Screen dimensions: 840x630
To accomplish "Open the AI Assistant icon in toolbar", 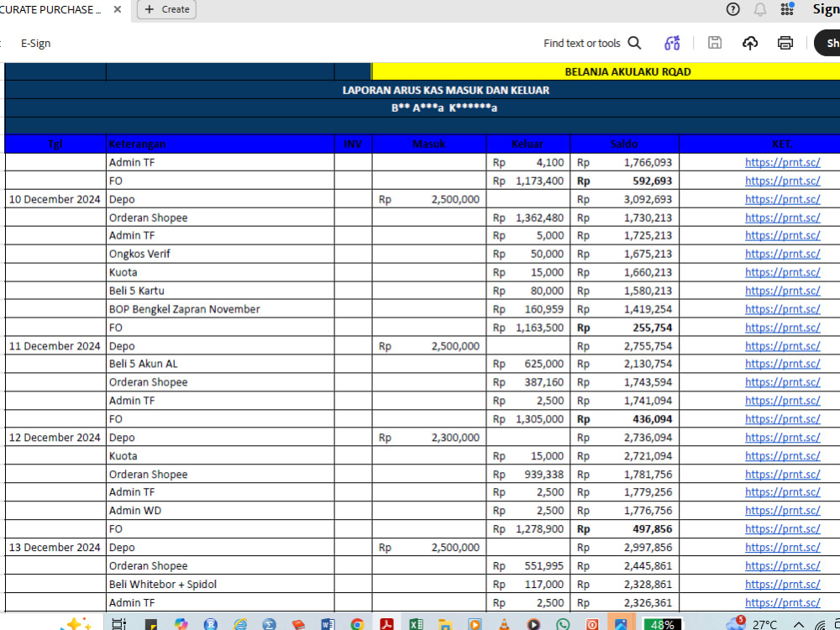I will tap(672, 43).
